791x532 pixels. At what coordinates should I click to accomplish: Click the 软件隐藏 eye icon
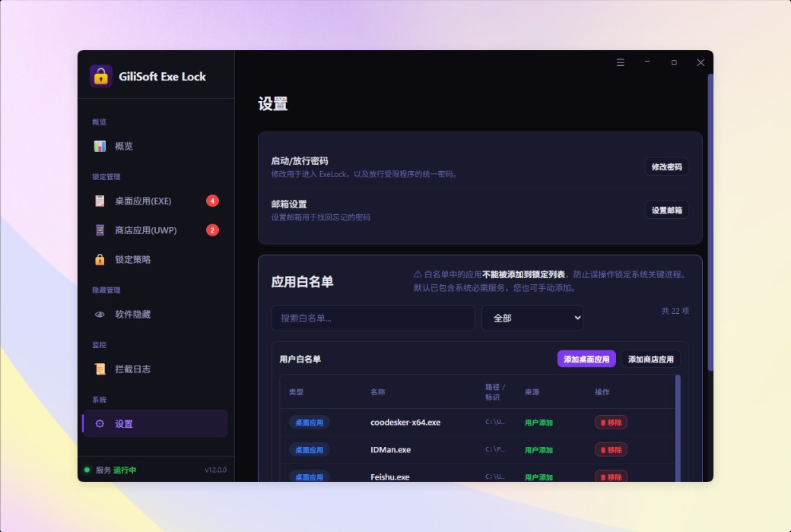pyautogui.click(x=100, y=314)
